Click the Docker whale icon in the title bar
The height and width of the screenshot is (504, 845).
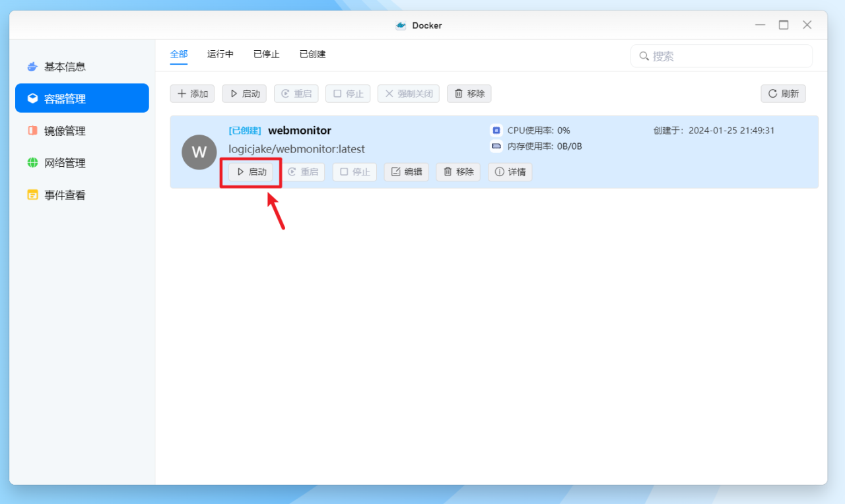click(x=401, y=25)
